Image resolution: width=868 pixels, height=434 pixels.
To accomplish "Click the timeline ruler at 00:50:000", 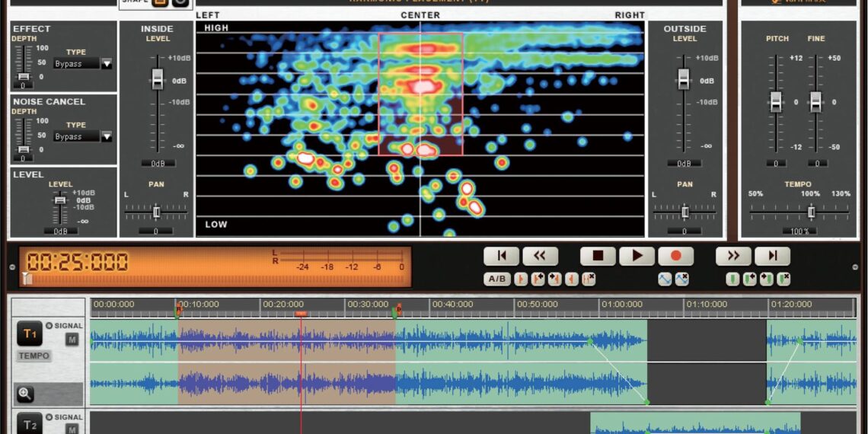I will [x=537, y=304].
